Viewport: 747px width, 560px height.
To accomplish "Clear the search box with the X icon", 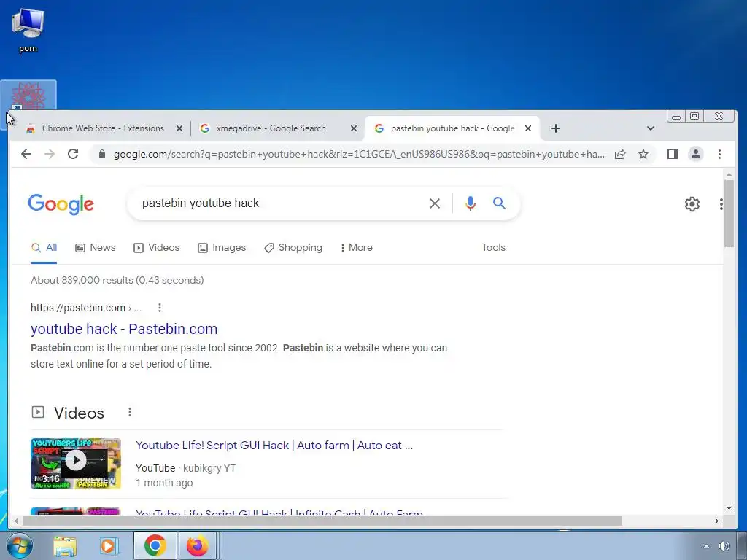I will pyautogui.click(x=435, y=203).
